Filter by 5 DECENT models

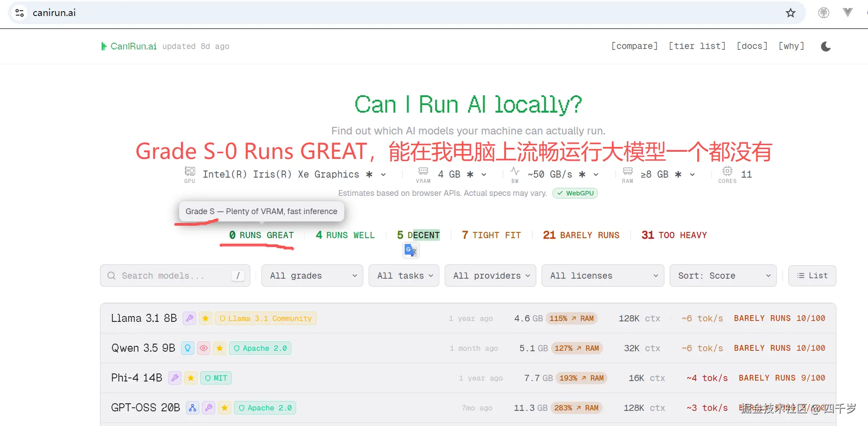(418, 235)
